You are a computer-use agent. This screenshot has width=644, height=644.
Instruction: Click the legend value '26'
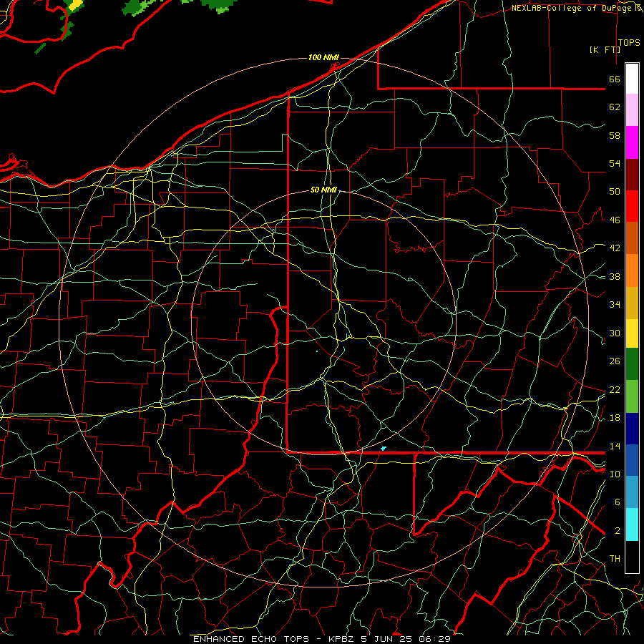(x=615, y=361)
